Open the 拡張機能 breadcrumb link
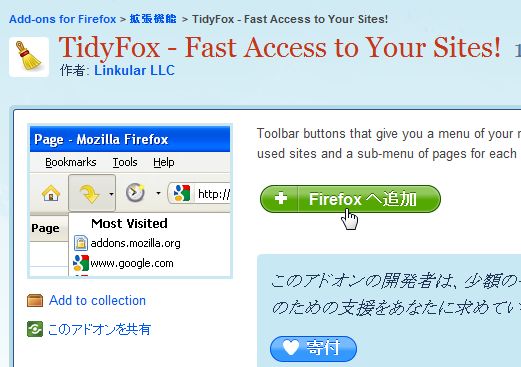The width and height of the screenshot is (521, 367). click(153, 19)
